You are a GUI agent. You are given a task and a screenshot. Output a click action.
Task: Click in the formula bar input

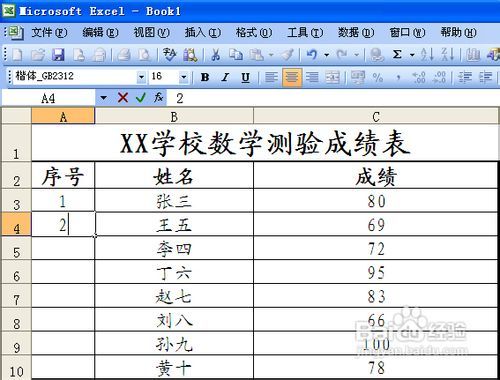333,98
